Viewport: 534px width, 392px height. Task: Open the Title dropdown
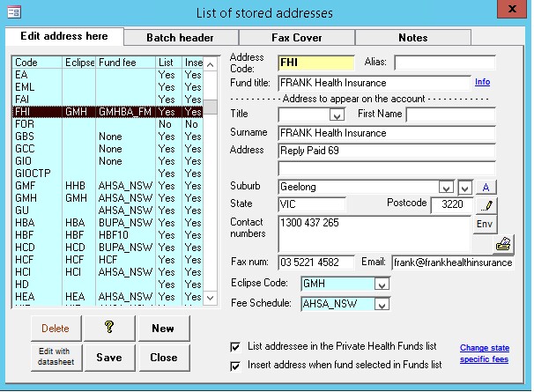click(x=337, y=115)
